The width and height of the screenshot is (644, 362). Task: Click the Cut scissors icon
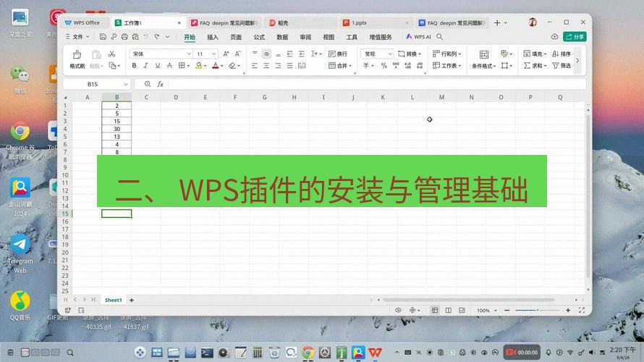coord(111,54)
